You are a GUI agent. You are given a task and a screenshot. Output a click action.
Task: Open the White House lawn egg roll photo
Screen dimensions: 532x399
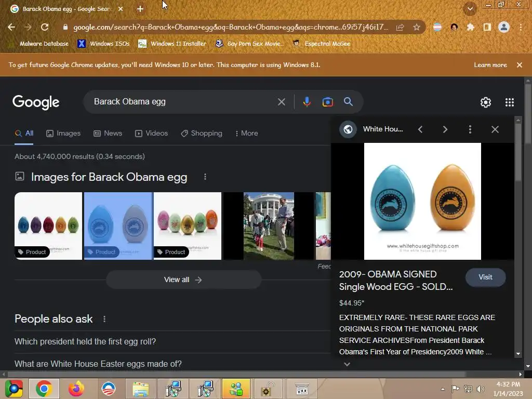tap(269, 226)
